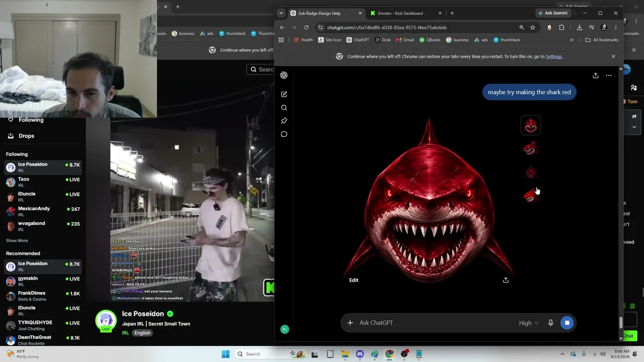Open the All Bookmarks folder
The image size is (644, 362).
click(x=602, y=40)
